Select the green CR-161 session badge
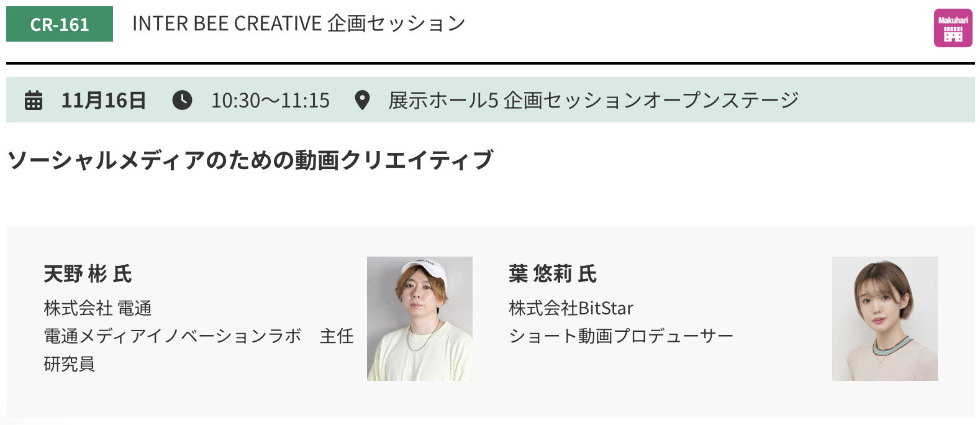 pyautogui.click(x=60, y=24)
